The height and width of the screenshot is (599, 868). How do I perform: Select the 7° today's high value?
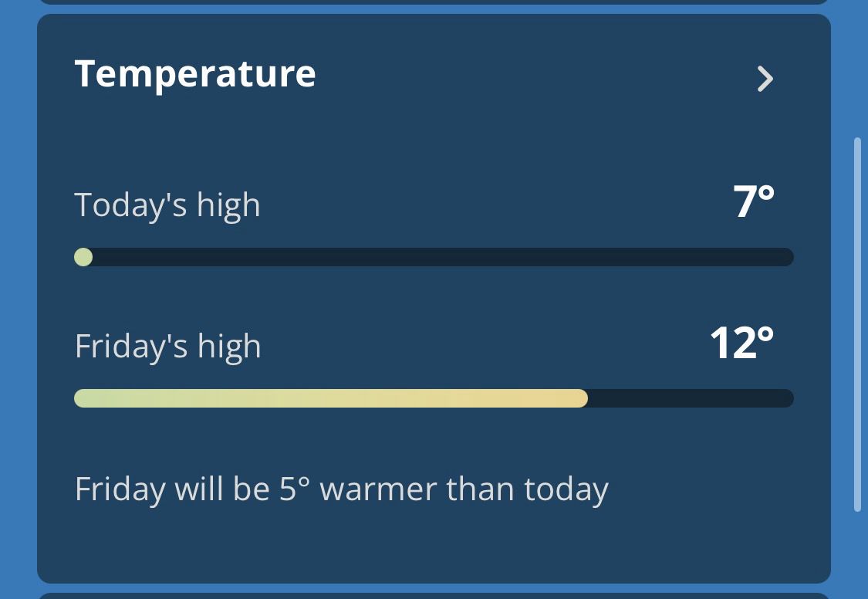click(x=754, y=202)
